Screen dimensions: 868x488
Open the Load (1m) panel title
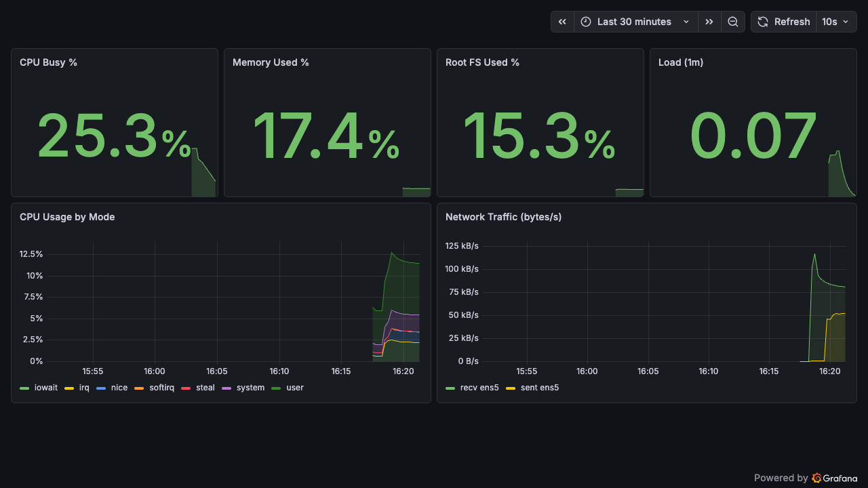pyautogui.click(x=681, y=62)
